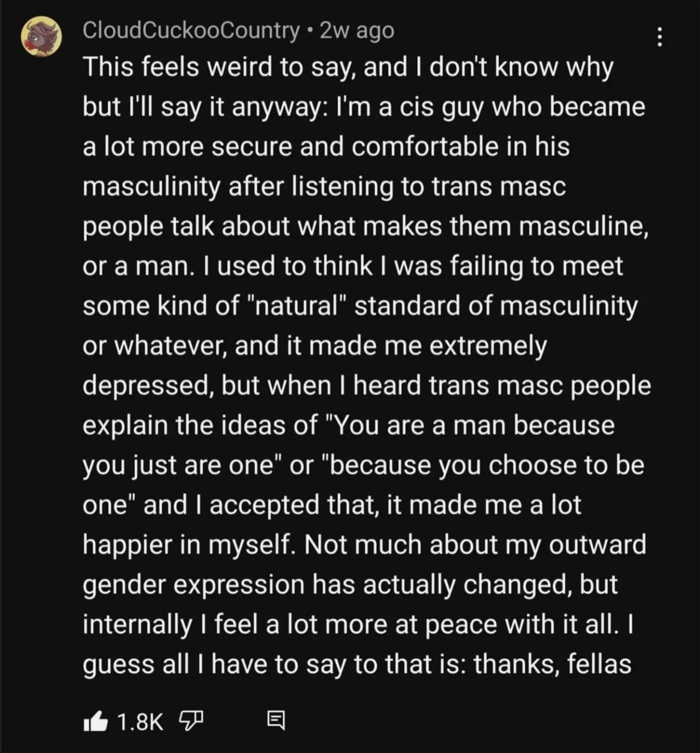The width and height of the screenshot is (700, 753).
Task: Click the quoted word "natural" in comment
Action: (297, 306)
